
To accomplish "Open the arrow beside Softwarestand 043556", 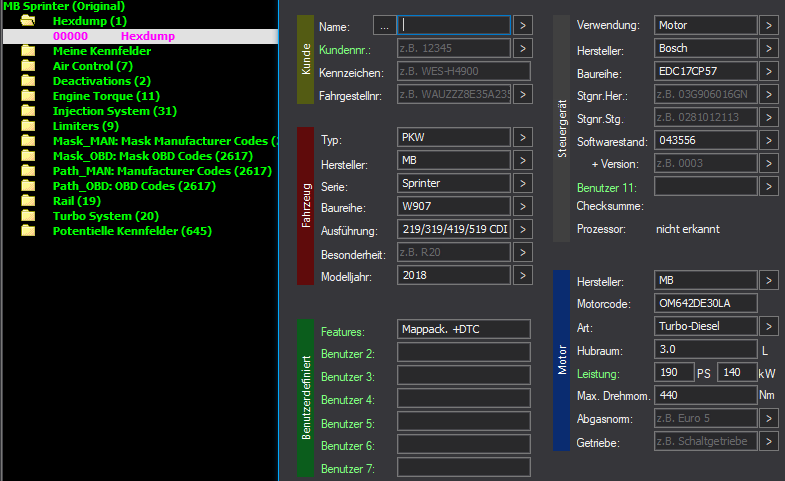I will point(769,141).
